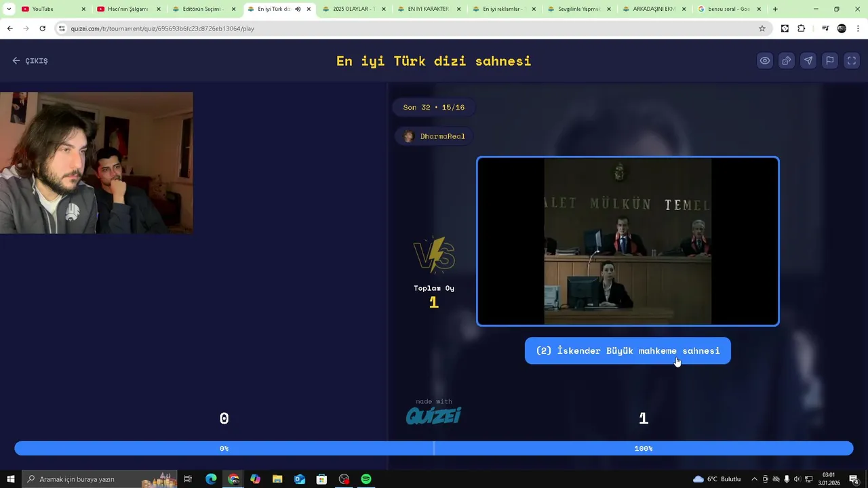Click the Son 32 round indicator
The width and height of the screenshot is (868, 488).
(434, 107)
